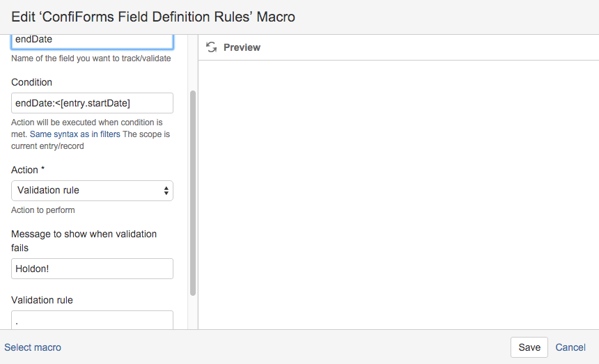Click the 'Edit ConfiForms Field Definition Rules Macro' title

pyautogui.click(x=153, y=17)
